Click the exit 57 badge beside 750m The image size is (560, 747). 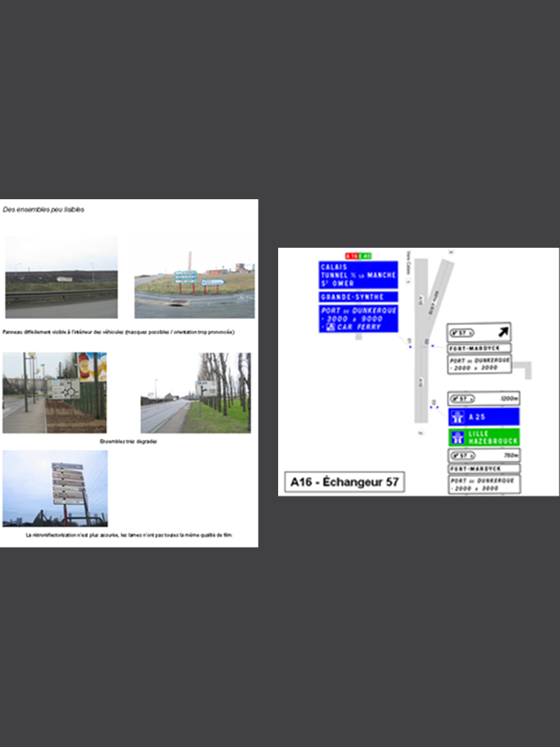point(462,456)
